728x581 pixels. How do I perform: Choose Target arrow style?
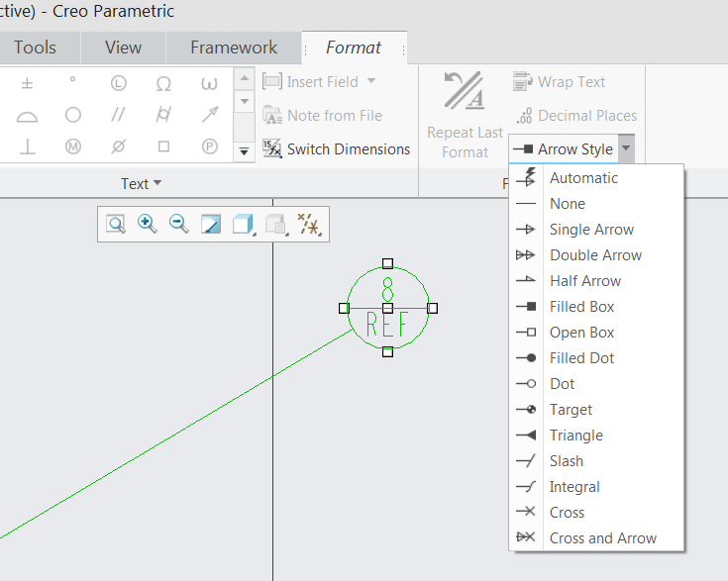(x=596, y=410)
